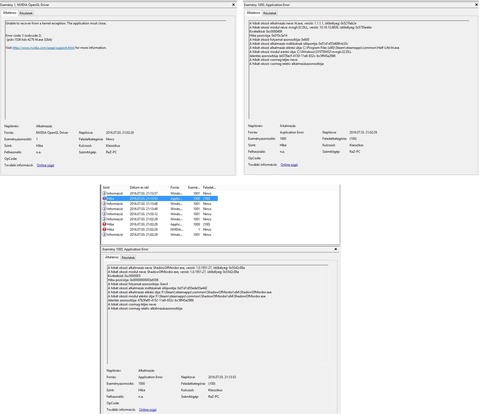Select the highlighted Hiba row at 21:13:53

(160, 199)
